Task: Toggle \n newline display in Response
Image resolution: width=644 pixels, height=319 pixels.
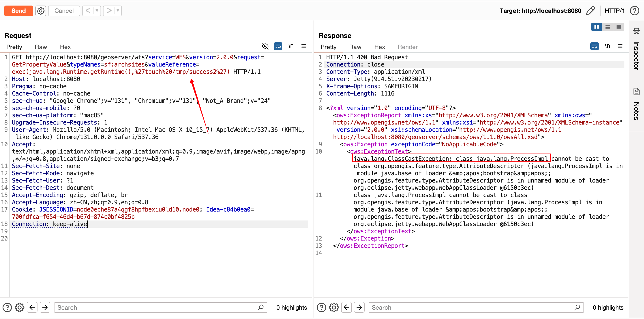Action: tap(607, 46)
